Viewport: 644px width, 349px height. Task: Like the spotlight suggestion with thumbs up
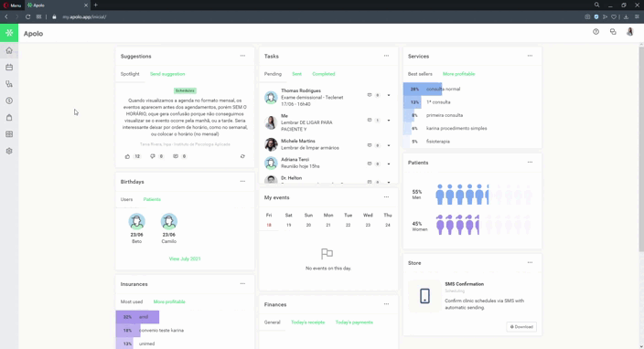(127, 156)
